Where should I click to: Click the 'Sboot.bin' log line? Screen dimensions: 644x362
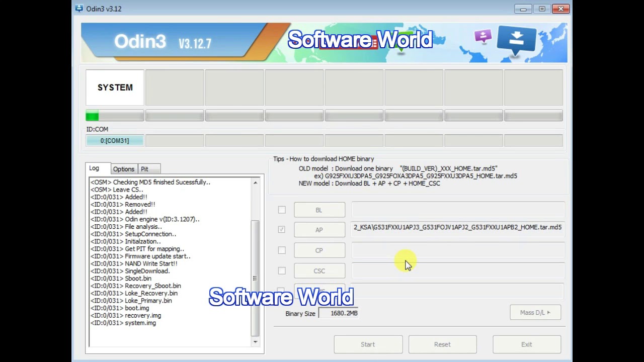coord(121,278)
